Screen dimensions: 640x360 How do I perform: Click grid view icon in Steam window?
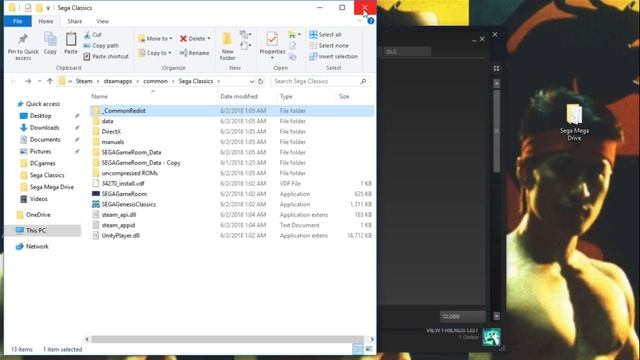496,69
